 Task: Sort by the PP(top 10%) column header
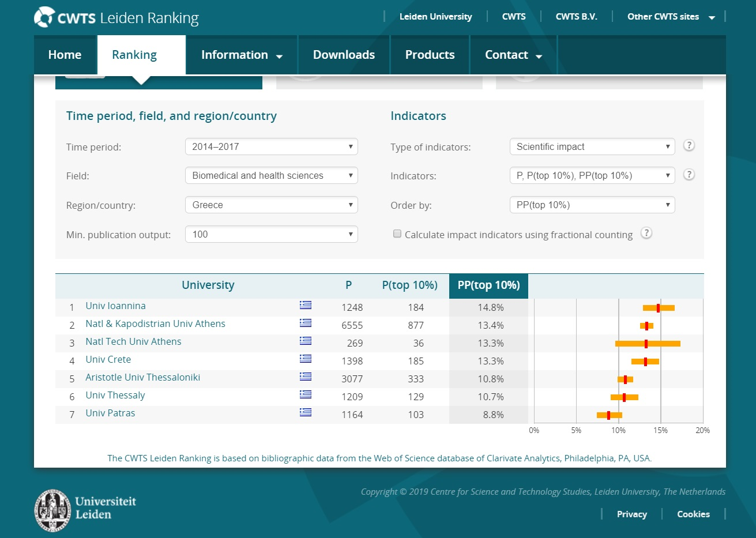point(488,285)
